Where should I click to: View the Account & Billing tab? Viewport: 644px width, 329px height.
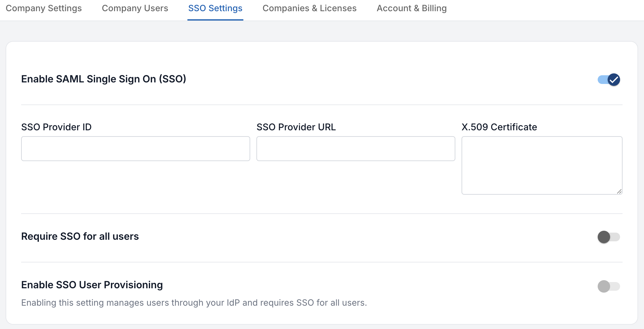click(x=411, y=8)
